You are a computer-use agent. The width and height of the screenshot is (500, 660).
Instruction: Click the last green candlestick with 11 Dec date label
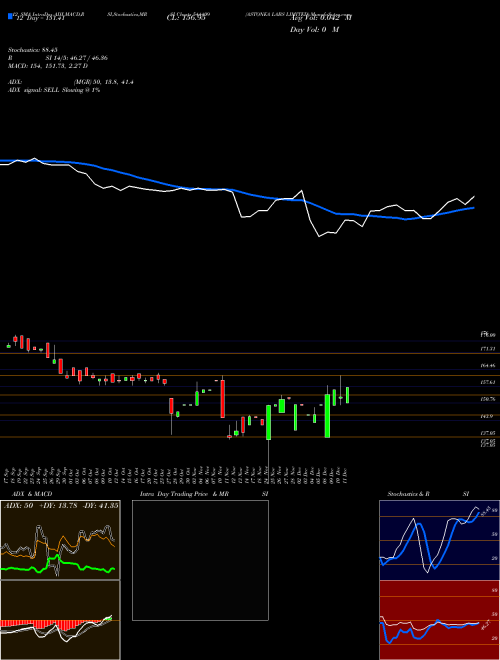(x=347, y=395)
